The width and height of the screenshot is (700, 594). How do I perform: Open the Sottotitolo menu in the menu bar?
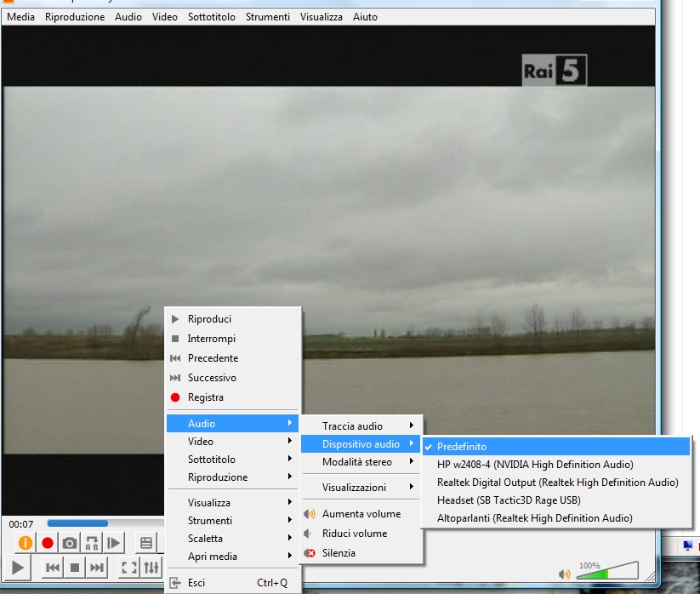click(x=211, y=17)
